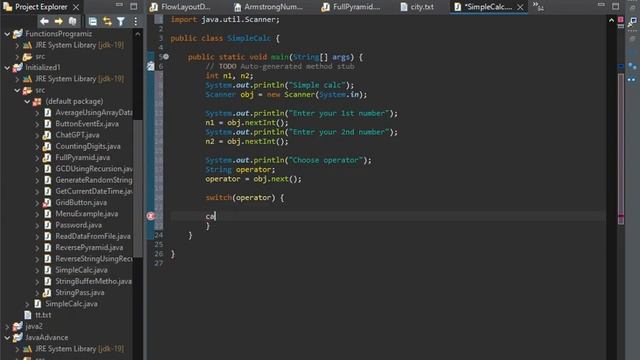Click the Java file icon of ChatGPT.java

[x=47, y=135]
